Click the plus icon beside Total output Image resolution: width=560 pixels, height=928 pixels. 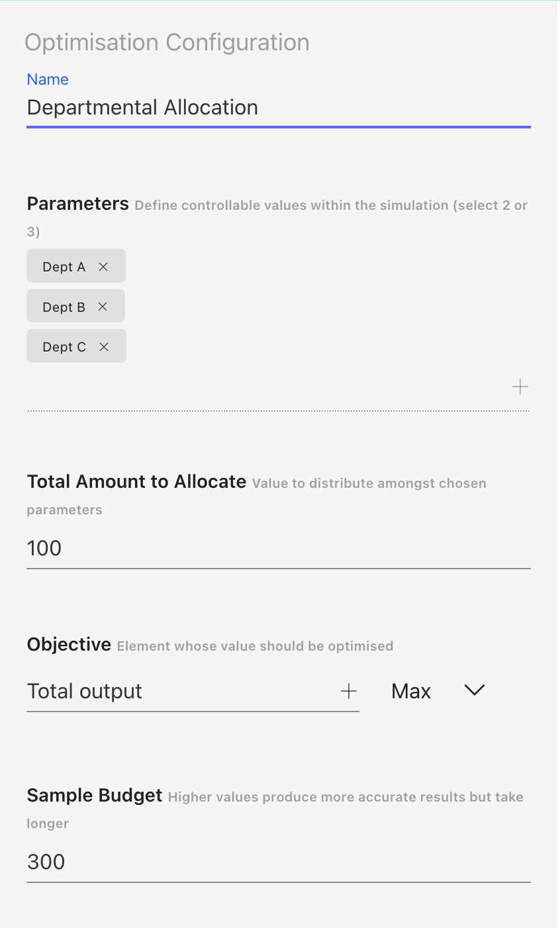pos(349,691)
